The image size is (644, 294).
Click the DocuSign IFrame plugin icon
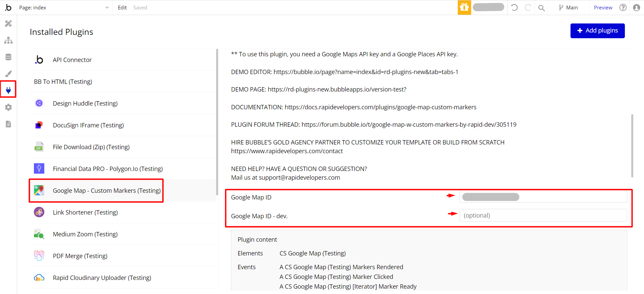(39, 125)
